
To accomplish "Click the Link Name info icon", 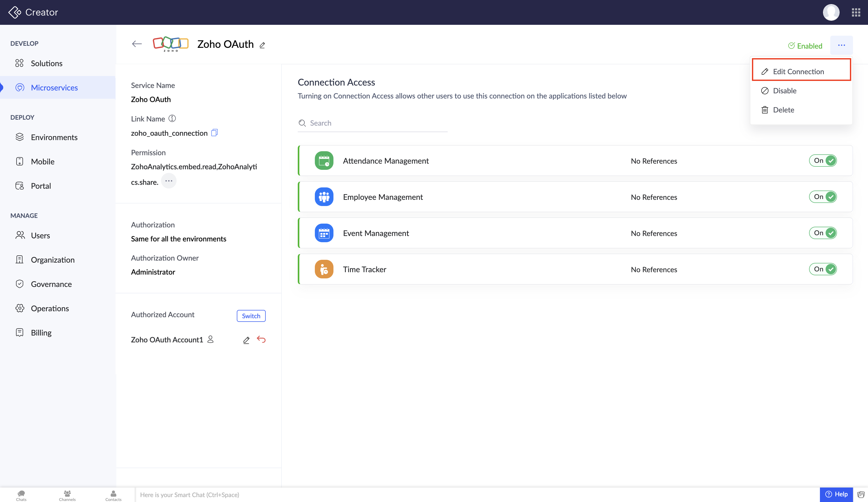I will pos(172,119).
